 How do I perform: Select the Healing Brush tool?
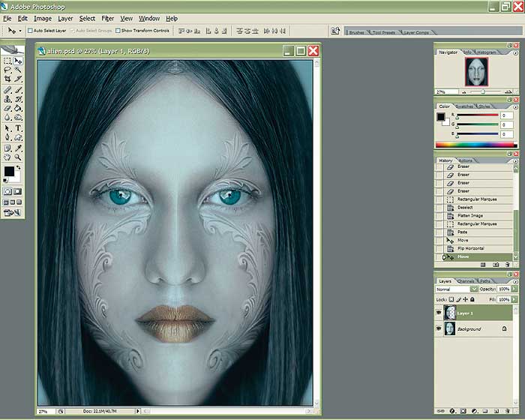(7, 90)
